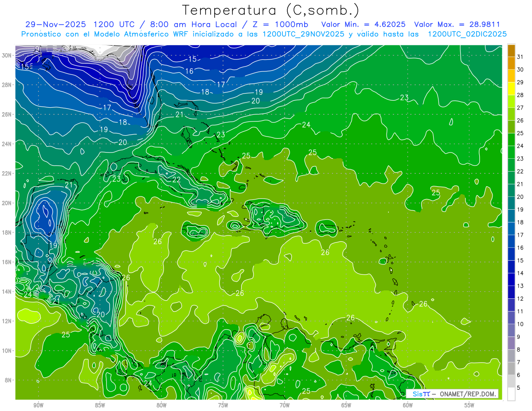532x411 pixels.
Task: Pick the orange legend swatch between 30 and 31
Action: tap(511, 63)
